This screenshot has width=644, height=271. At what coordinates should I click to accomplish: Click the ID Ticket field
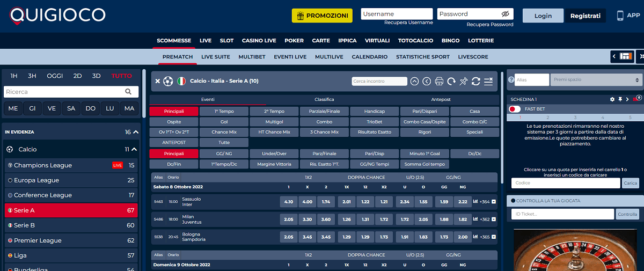click(562, 214)
